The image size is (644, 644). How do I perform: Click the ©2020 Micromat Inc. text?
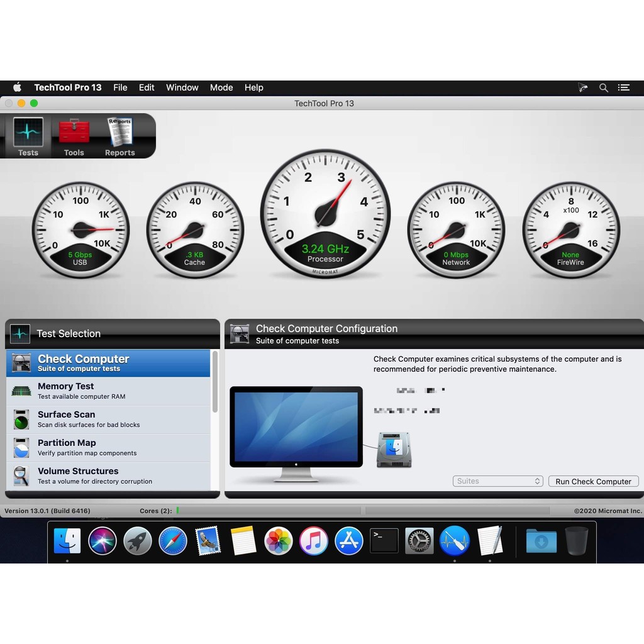click(608, 511)
